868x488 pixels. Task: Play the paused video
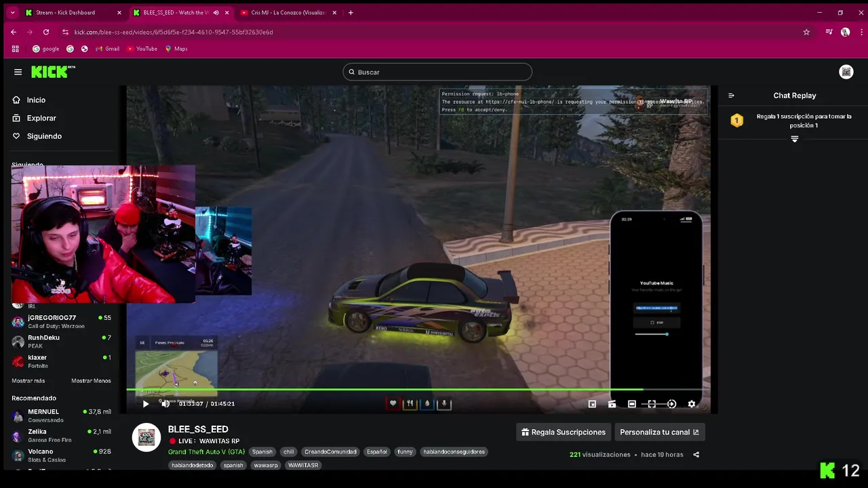[145, 404]
